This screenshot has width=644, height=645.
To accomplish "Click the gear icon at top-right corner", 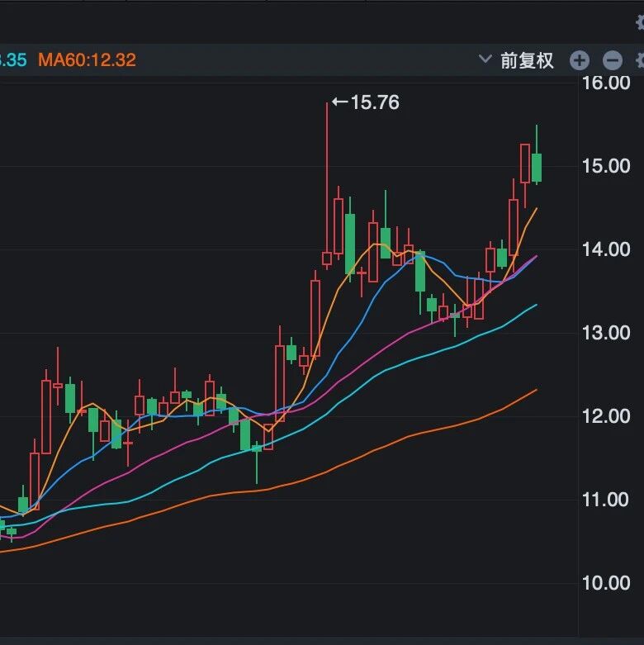I will [x=640, y=22].
